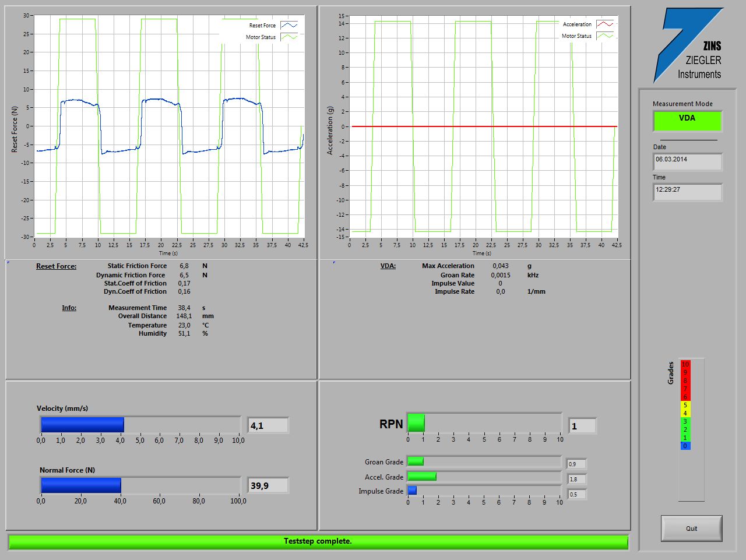Click the Impulse Grade bar
Image resolution: width=746 pixels, height=560 pixels.
[x=484, y=491]
